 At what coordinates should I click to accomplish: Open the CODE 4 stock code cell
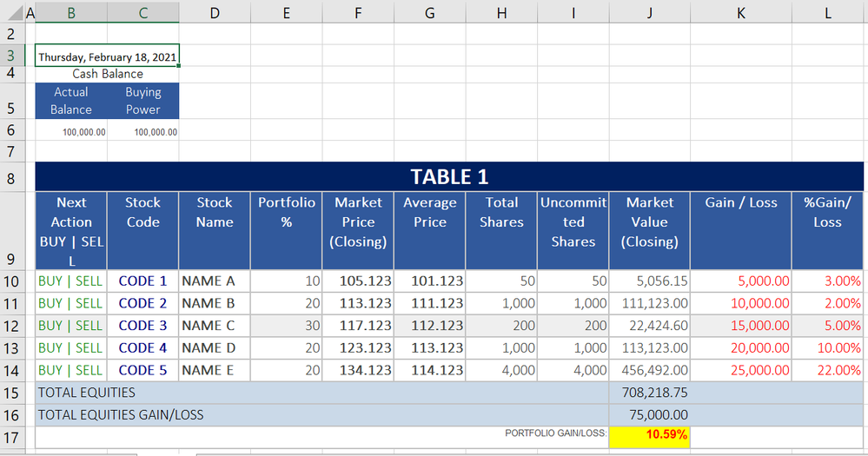pyautogui.click(x=142, y=348)
